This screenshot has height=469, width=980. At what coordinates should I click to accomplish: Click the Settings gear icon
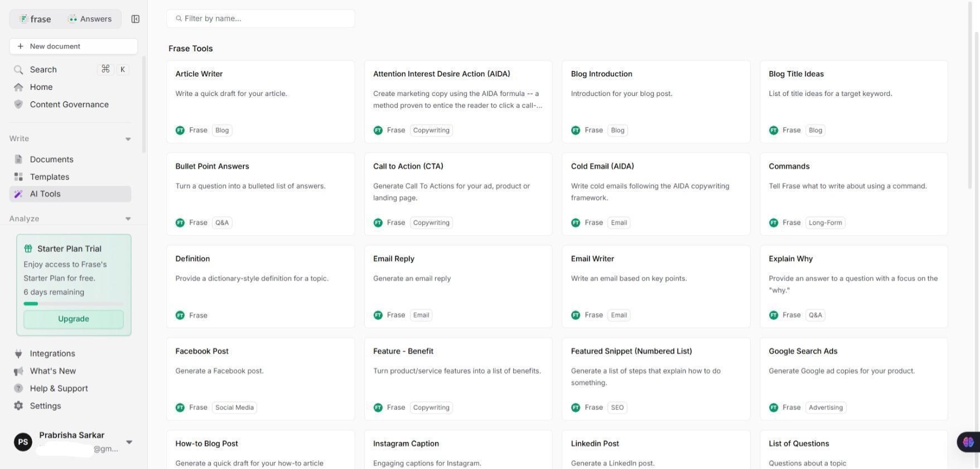[18, 406]
